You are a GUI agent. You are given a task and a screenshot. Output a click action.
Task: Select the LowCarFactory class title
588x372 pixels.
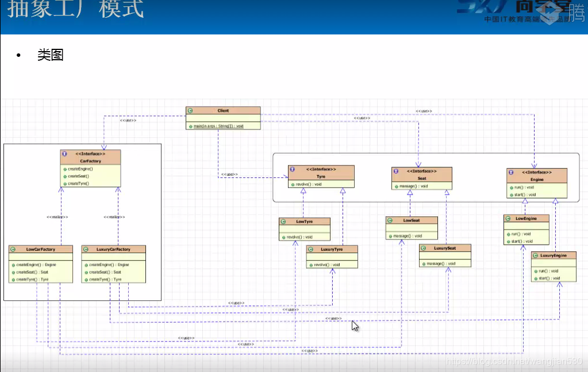coord(40,249)
